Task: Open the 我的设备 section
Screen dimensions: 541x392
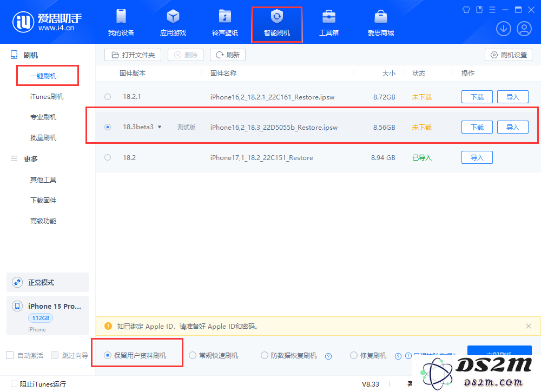Action: tap(121, 23)
